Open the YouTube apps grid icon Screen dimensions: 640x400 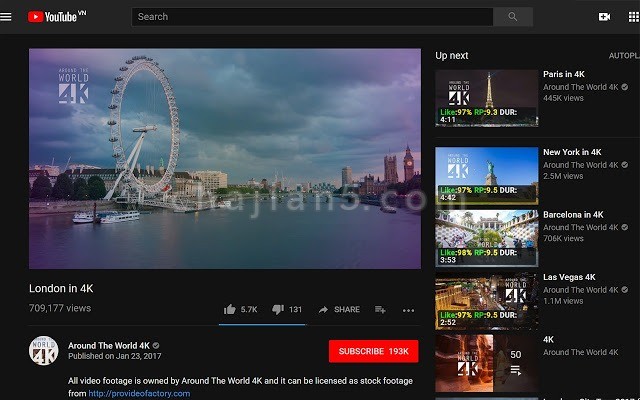(633, 17)
